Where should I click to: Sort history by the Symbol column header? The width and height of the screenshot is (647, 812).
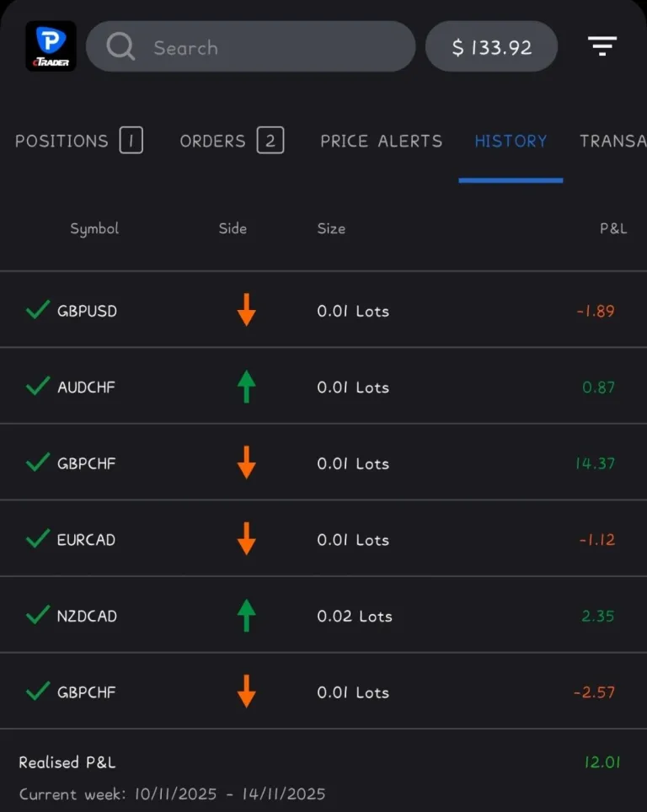94,228
